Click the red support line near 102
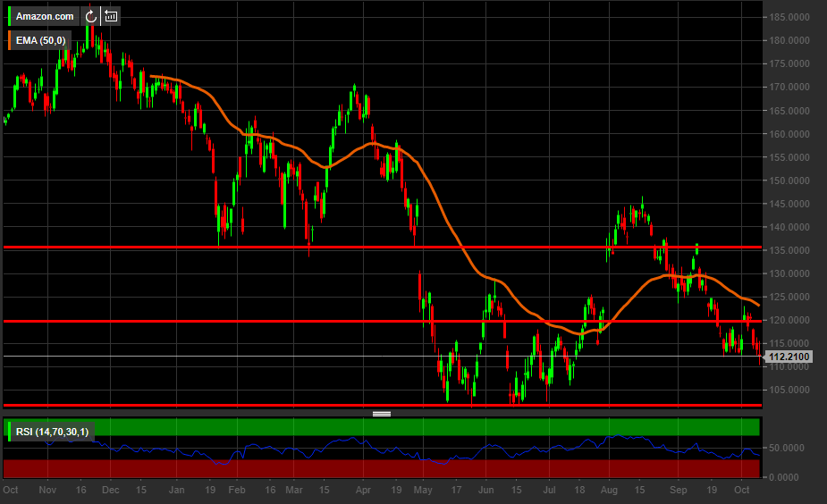Image resolution: width=827 pixels, height=504 pixels. point(268,405)
